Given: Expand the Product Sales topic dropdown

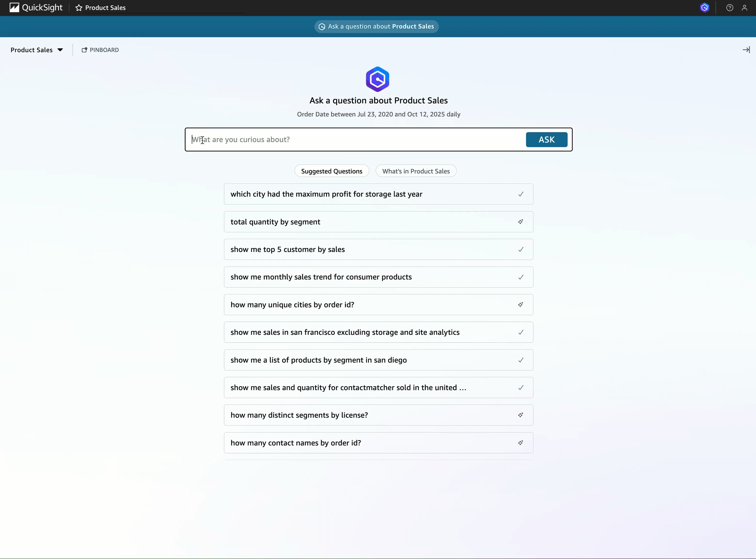Looking at the screenshot, I should tap(37, 50).
